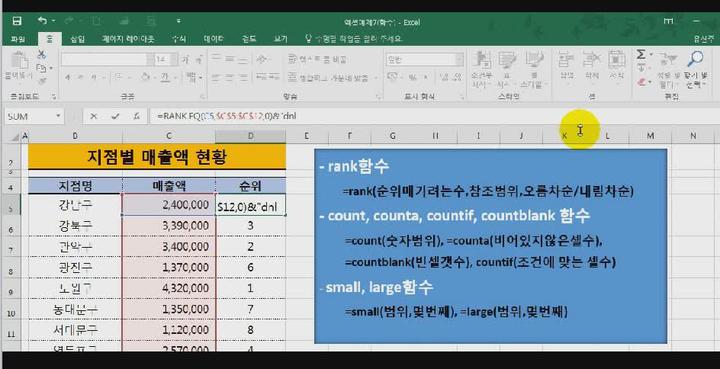
Task: Apply the Fill Color bucket swatch
Action: pos(145,77)
